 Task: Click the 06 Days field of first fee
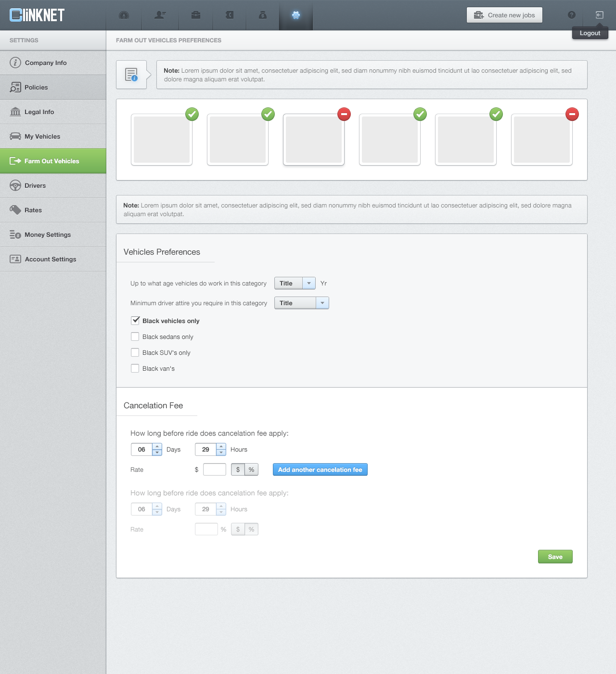(141, 449)
